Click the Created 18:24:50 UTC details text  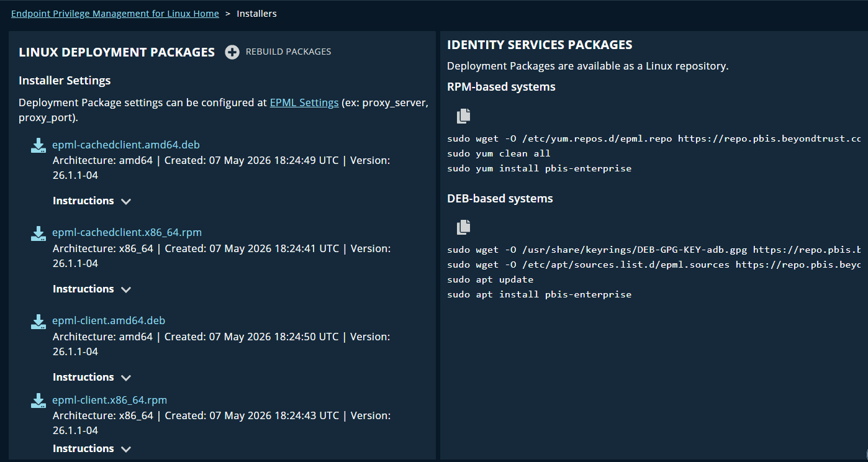click(x=221, y=344)
